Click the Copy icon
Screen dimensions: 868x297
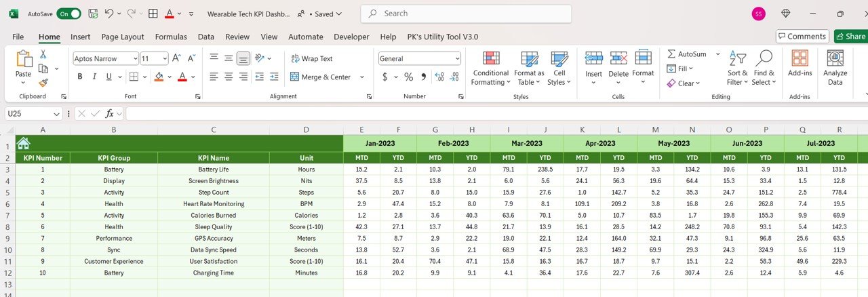[x=43, y=68]
